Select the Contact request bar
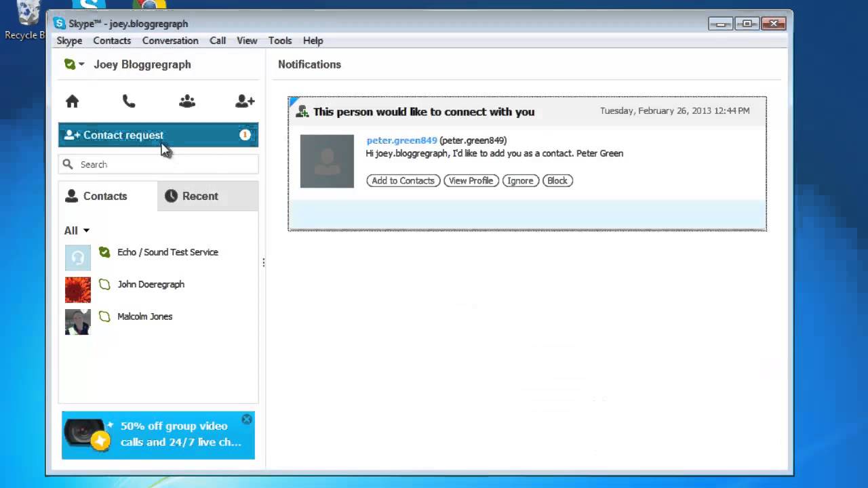This screenshot has height=488, width=868. pyautogui.click(x=158, y=135)
